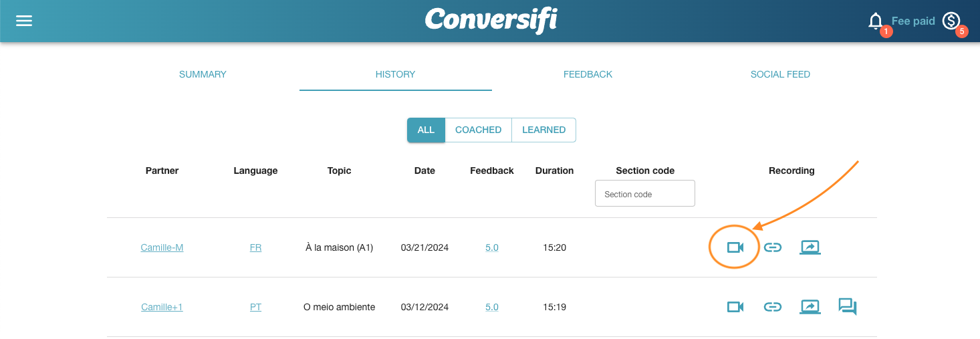The height and width of the screenshot is (339, 980).
Task: Switch to the Summary tab
Action: tap(203, 74)
